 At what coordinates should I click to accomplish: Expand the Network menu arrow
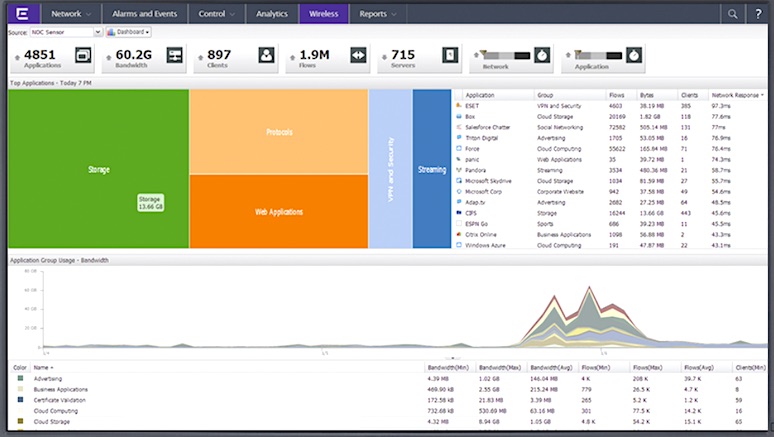[x=90, y=15]
